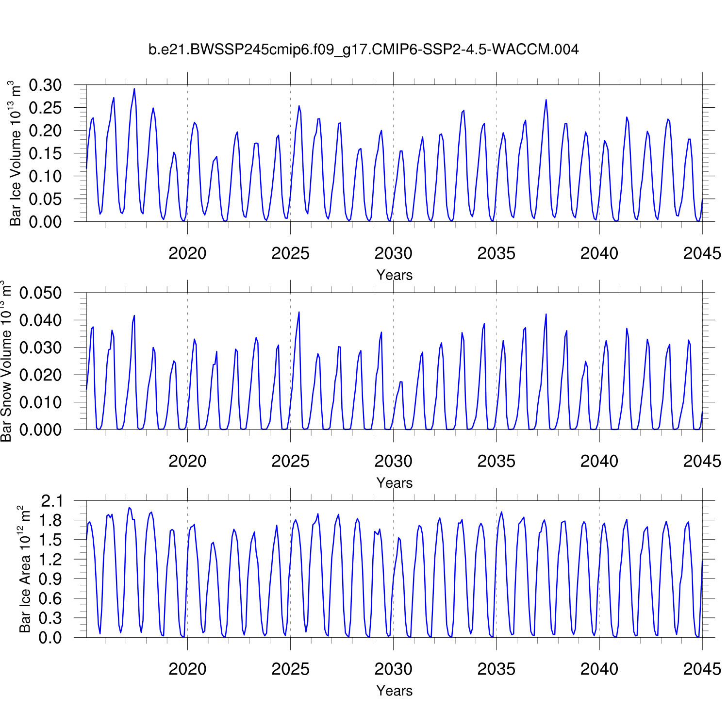728x728 pixels.
Task: Click the 2.1 tick label on the ice area axis
Action: click(x=51, y=501)
